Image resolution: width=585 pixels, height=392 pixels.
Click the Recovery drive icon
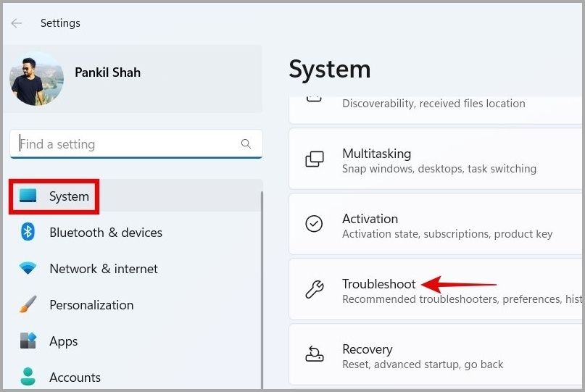pyautogui.click(x=315, y=354)
